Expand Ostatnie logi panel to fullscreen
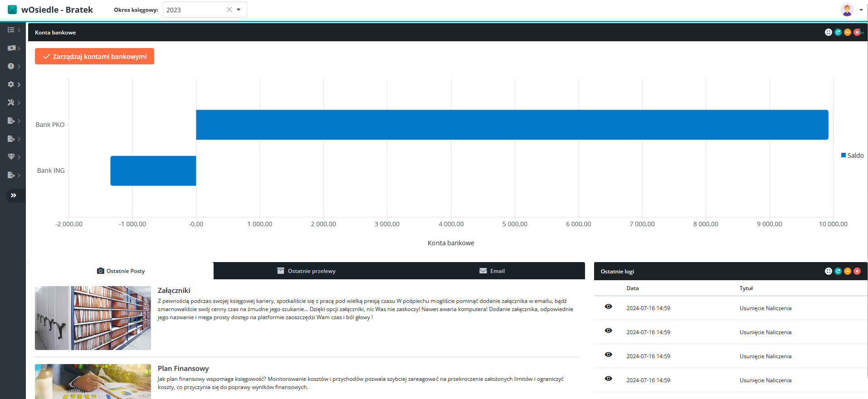 click(x=829, y=271)
